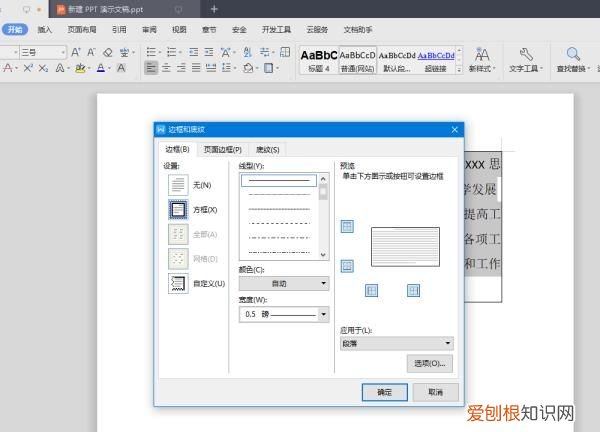Switch to 页面边框(P) page border tab
Screen dimensions: 600x432
pyautogui.click(x=223, y=149)
